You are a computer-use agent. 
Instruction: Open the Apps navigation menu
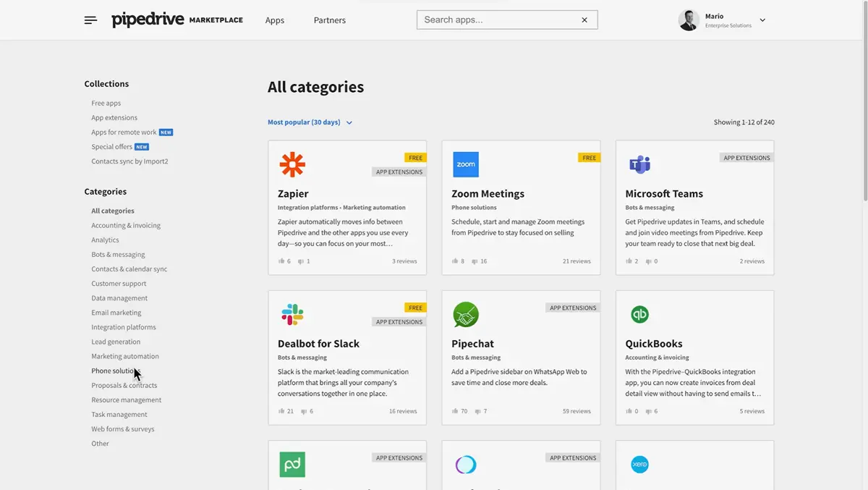[275, 20]
